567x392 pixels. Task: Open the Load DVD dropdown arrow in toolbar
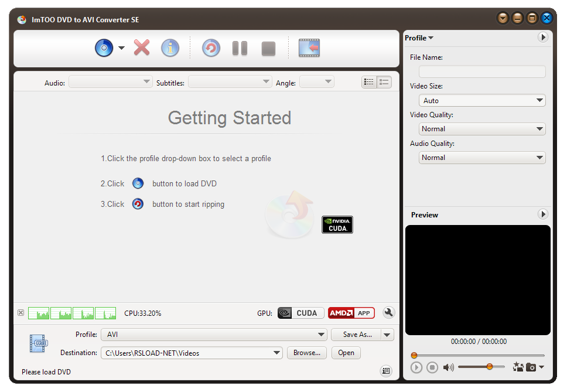(121, 47)
